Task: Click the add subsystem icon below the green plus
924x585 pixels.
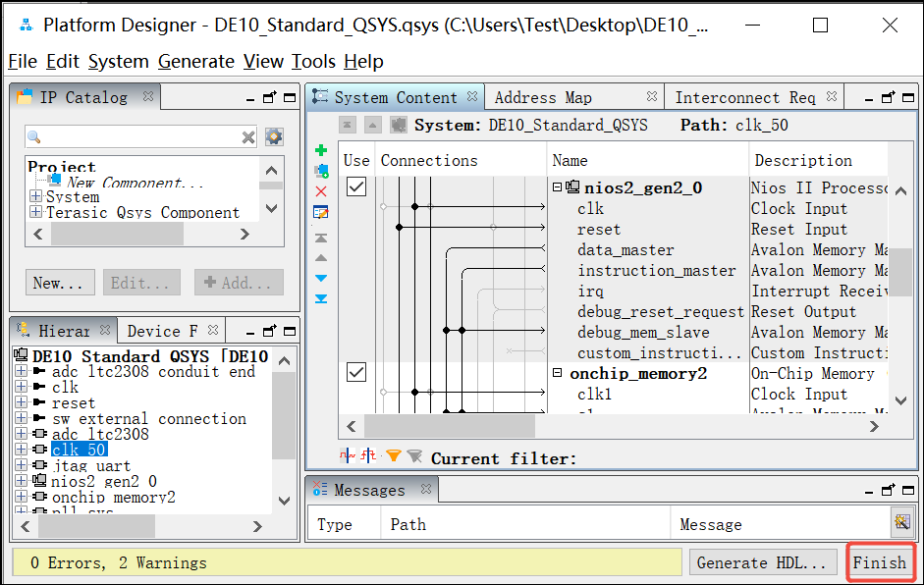Action: (x=321, y=172)
